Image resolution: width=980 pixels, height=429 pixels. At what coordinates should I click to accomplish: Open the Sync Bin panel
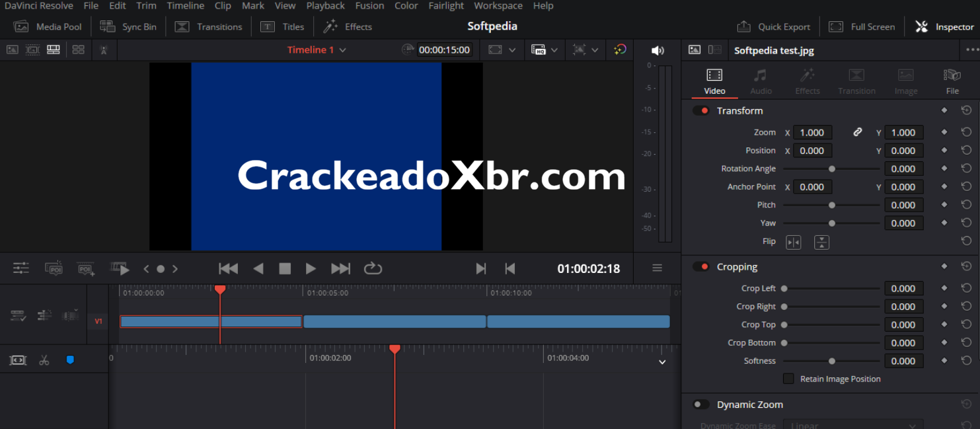point(128,26)
